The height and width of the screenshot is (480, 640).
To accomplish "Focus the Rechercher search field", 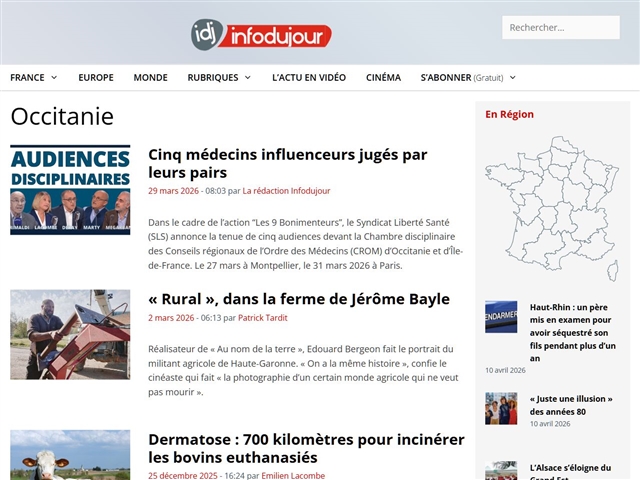I will pos(561,27).
